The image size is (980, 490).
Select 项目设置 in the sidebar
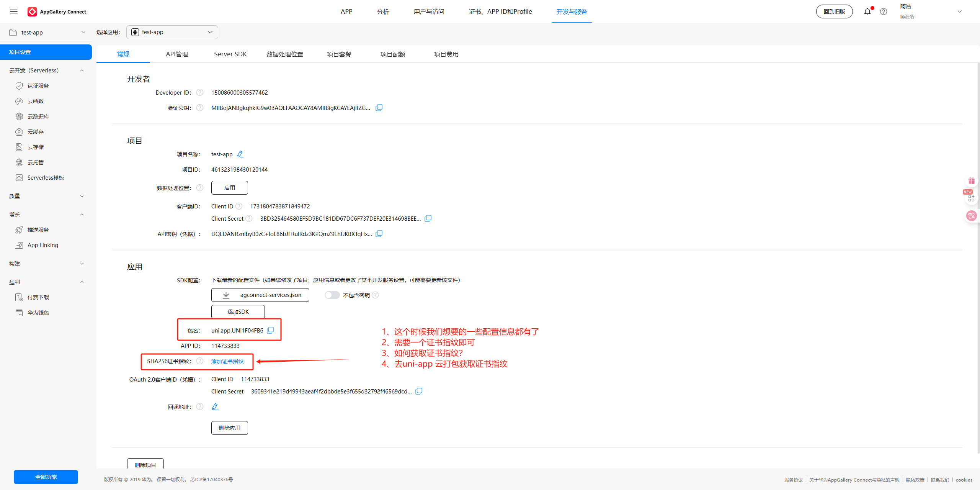point(46,52)
